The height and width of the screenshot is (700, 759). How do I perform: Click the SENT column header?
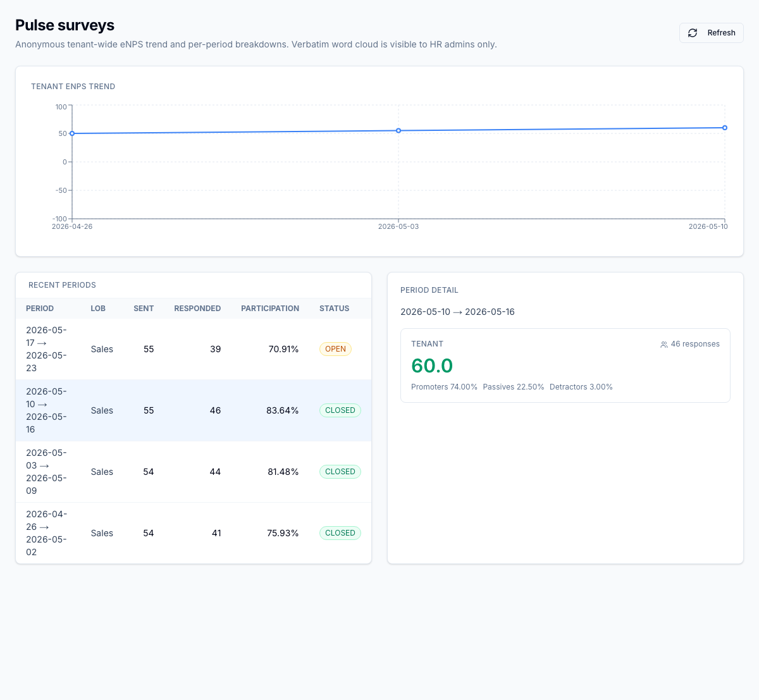(x=144, y=309)
